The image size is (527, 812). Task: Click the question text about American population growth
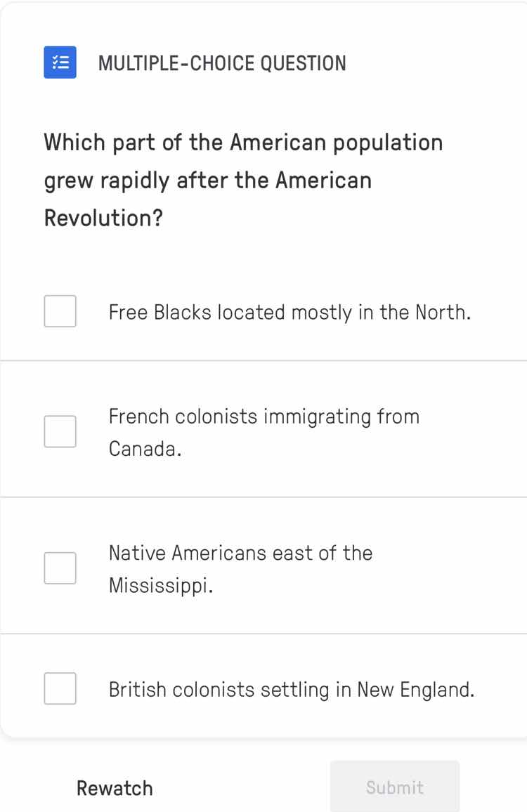point(243,180)
